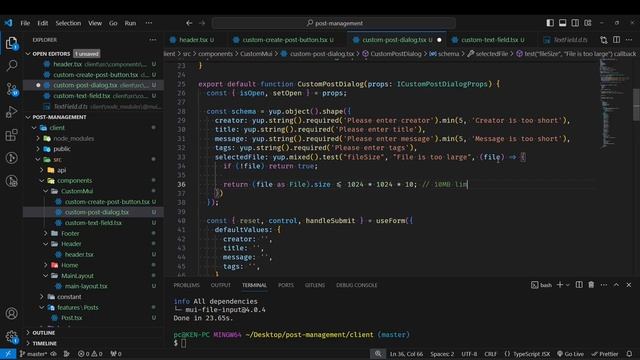Open the Explorer view in activity bar
This screenshot has height=360, width=640.
(11, 43)
